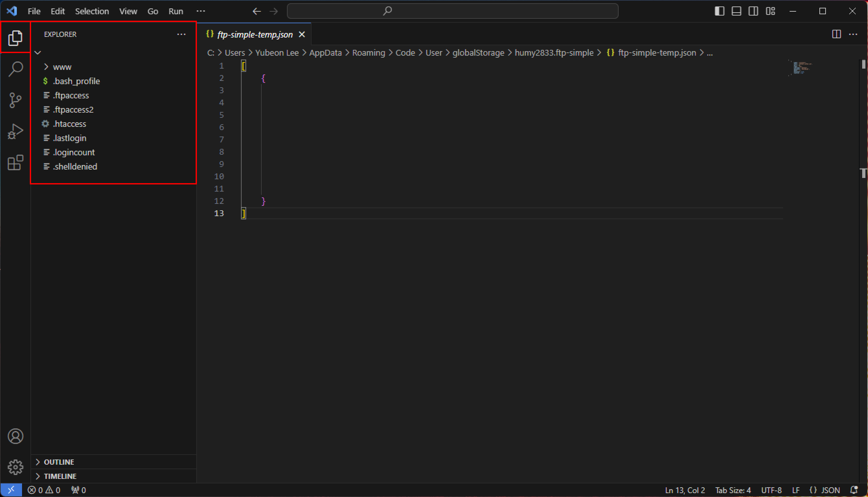Click the command center search field
This screenshot has height=497, width=868.
click(452, 11)
